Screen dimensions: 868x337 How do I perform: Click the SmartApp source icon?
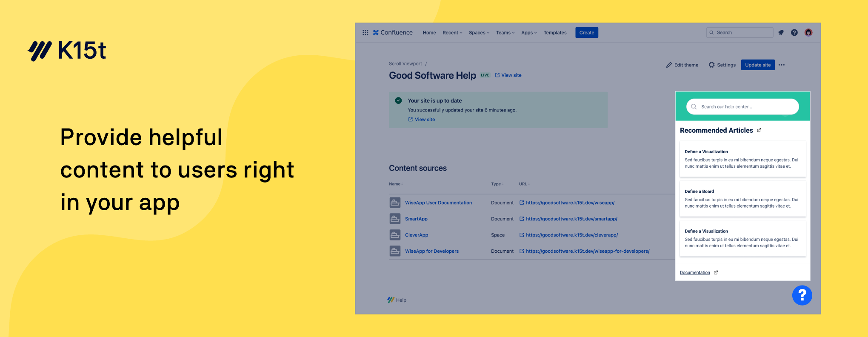[395, 219]
